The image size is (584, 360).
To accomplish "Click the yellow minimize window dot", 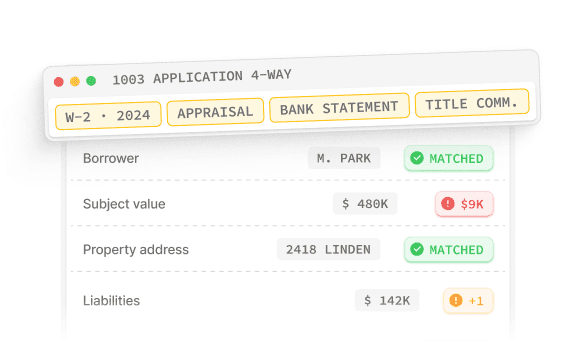I will point(75,81).
